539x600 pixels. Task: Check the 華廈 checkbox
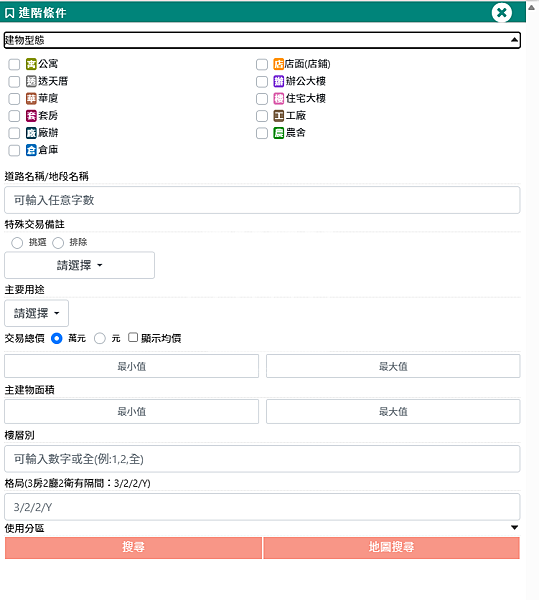click(x=14, y=99)
